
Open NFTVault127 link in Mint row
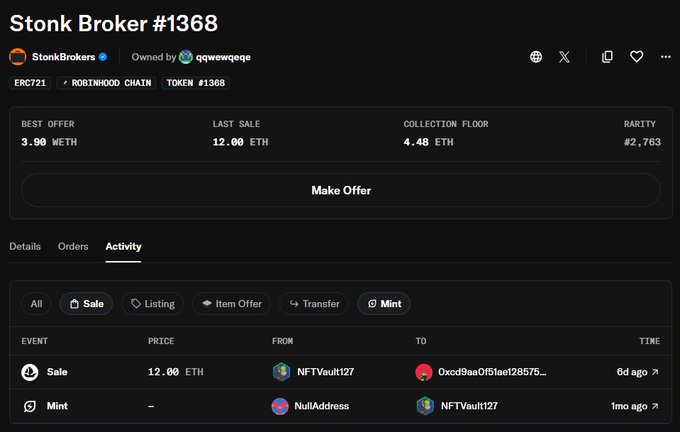[469, 406]
